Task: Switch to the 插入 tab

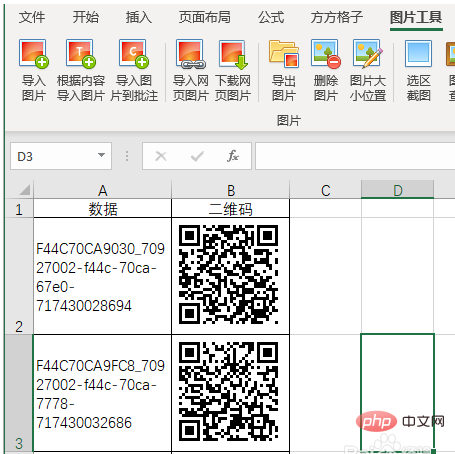Action: 139,17
